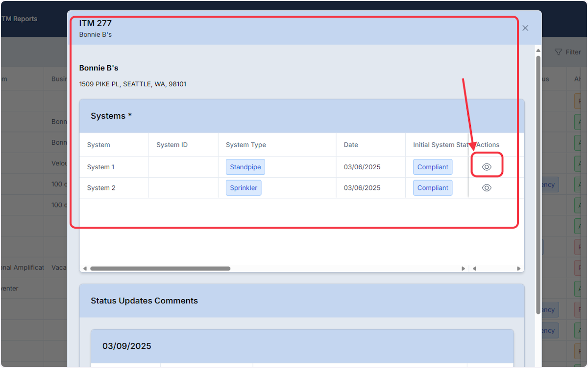Image resolution: width=588 pixels, height=368 pixels.
Task: Click Compliant status for System 1
Action: (x=433, y=167)
